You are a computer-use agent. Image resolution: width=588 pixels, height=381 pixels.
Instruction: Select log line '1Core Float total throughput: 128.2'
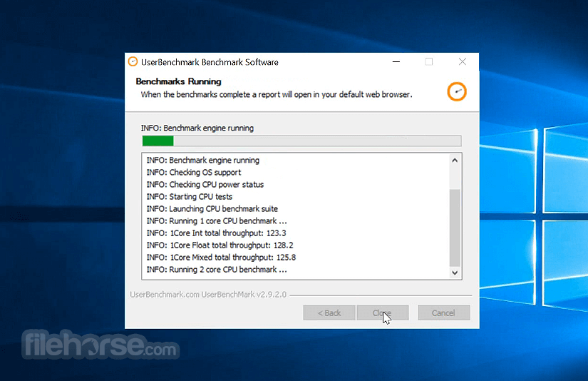pyautogui.click(x=220, y=245)
